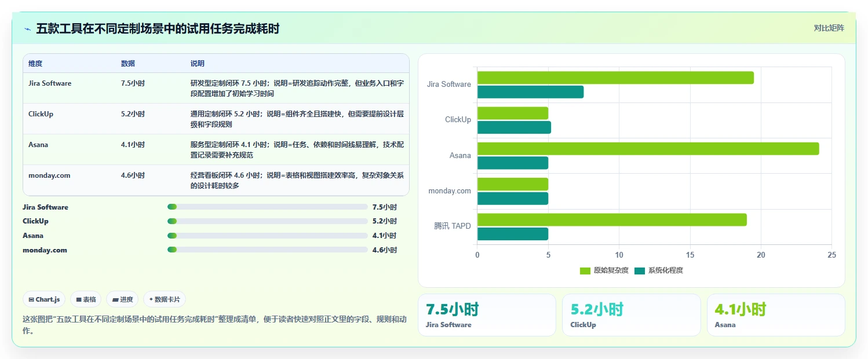
Task: Select the 进度 chip
Action: (122, 299)
